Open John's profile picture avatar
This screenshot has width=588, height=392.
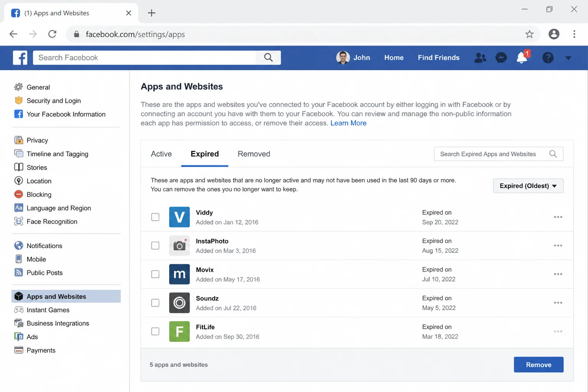point(343,58)
